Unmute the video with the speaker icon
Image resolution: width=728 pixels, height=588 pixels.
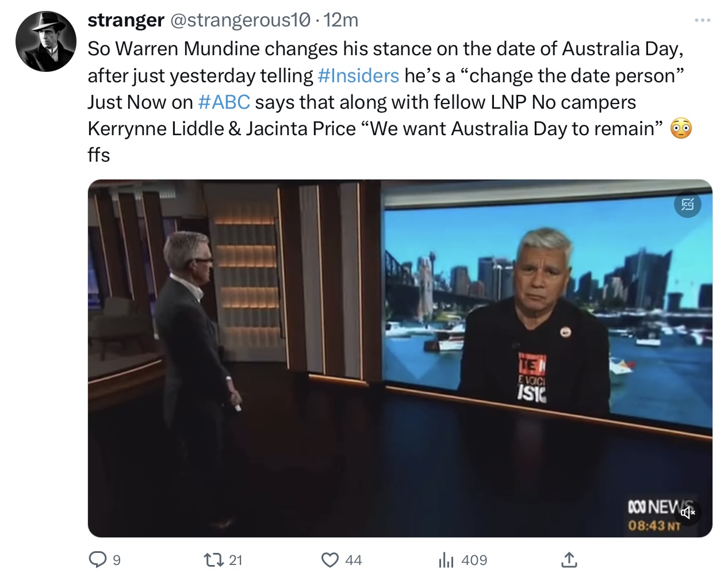pyautogui.click(x=688, y=511)
